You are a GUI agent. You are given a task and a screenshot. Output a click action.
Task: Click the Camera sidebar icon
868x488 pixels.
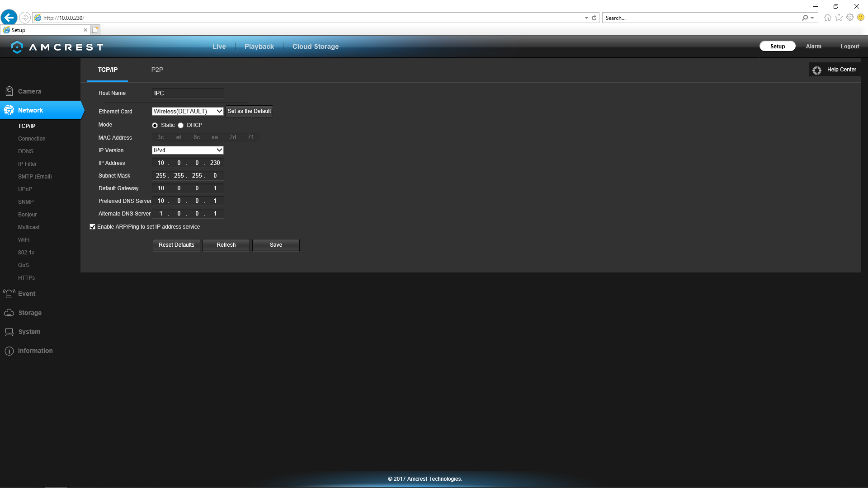tap(9, 91)
